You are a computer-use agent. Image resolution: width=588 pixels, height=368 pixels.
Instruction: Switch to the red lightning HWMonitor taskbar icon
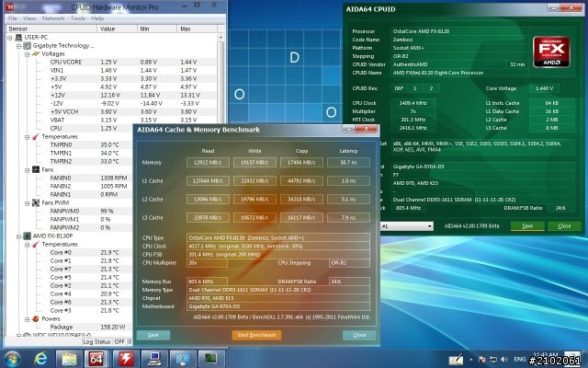coord(125,360)
